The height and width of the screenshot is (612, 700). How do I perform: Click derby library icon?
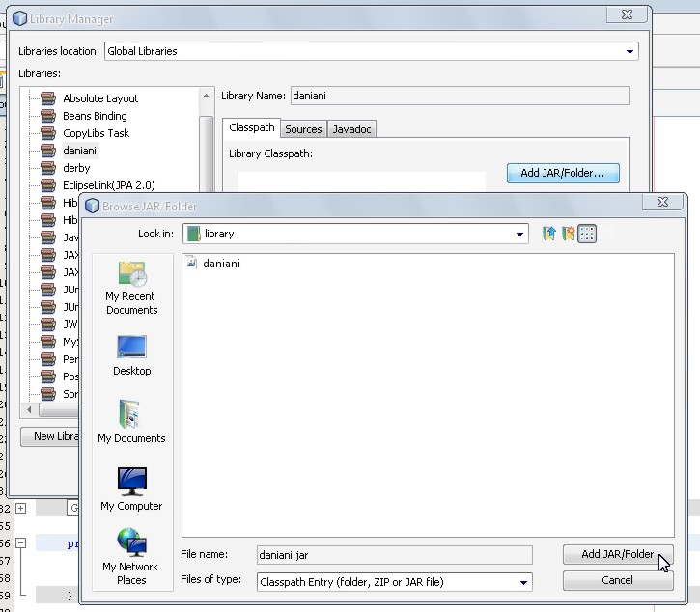pos(47,167)
